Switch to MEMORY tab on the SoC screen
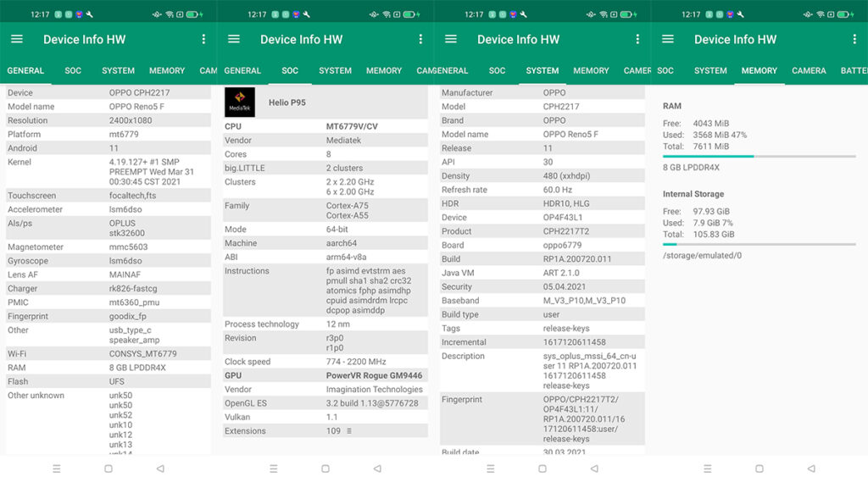Screen dimensions: 868x482 click(x=384, y=71)
